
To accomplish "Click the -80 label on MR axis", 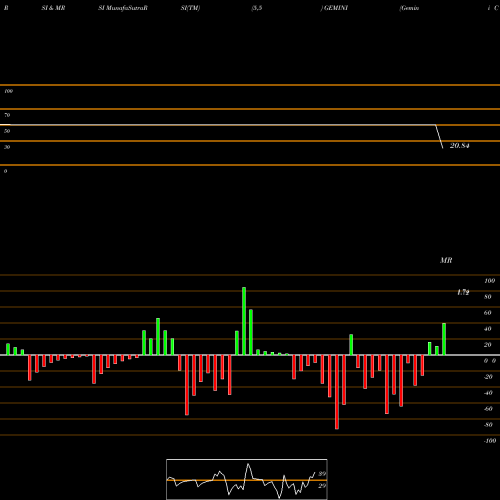I will [x=488, y=425].
